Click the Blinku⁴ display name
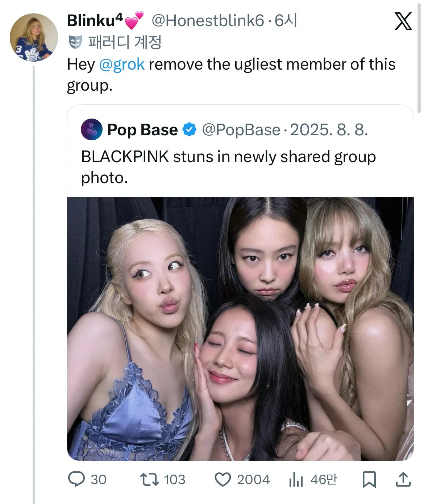 point(95,21)
